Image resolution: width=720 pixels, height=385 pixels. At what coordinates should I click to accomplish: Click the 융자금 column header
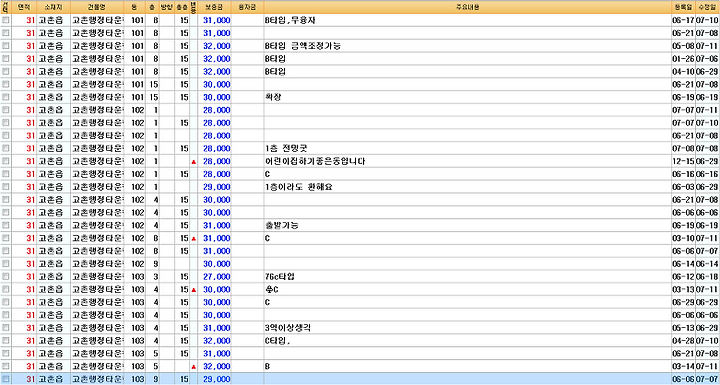click(248, 7)
